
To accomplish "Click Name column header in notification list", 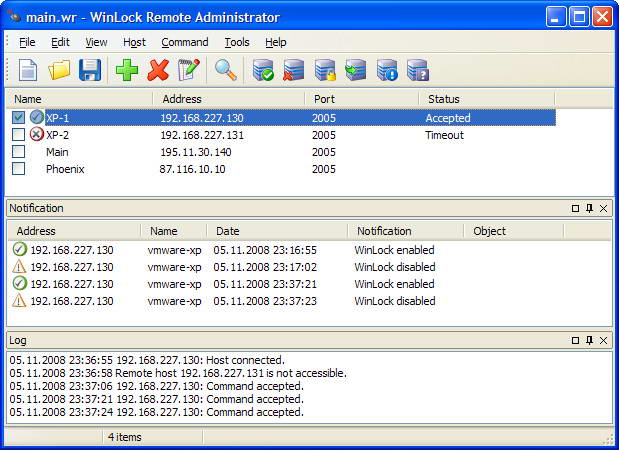I will pos(174,231).
